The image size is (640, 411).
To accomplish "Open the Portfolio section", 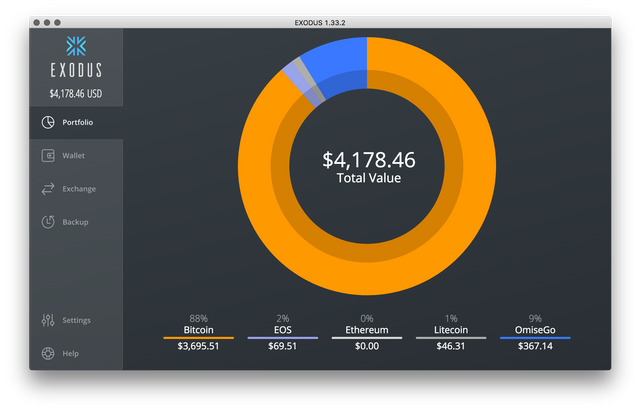I will [x=76, y=122].
